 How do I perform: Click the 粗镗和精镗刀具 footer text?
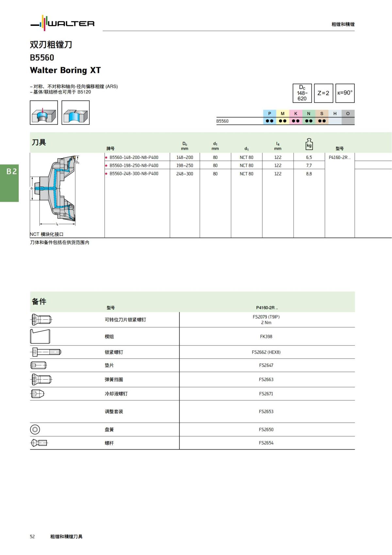coord(66,536)
